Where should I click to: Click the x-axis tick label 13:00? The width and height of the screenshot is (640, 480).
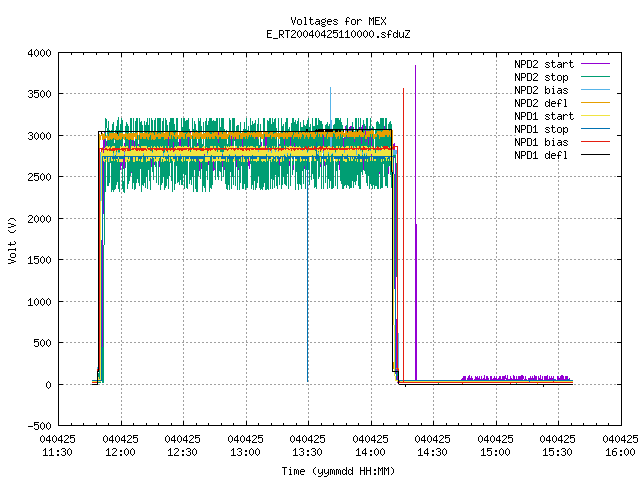tap(245, 452)
